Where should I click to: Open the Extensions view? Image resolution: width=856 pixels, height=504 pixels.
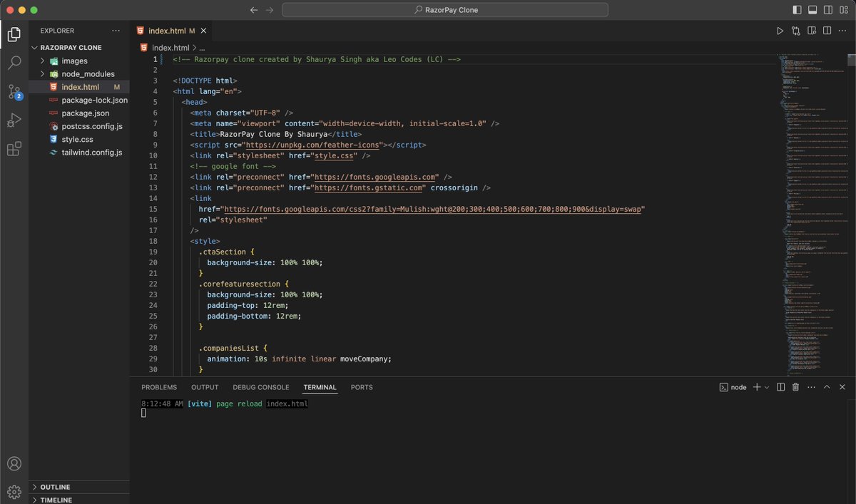[x=14, y=149]
